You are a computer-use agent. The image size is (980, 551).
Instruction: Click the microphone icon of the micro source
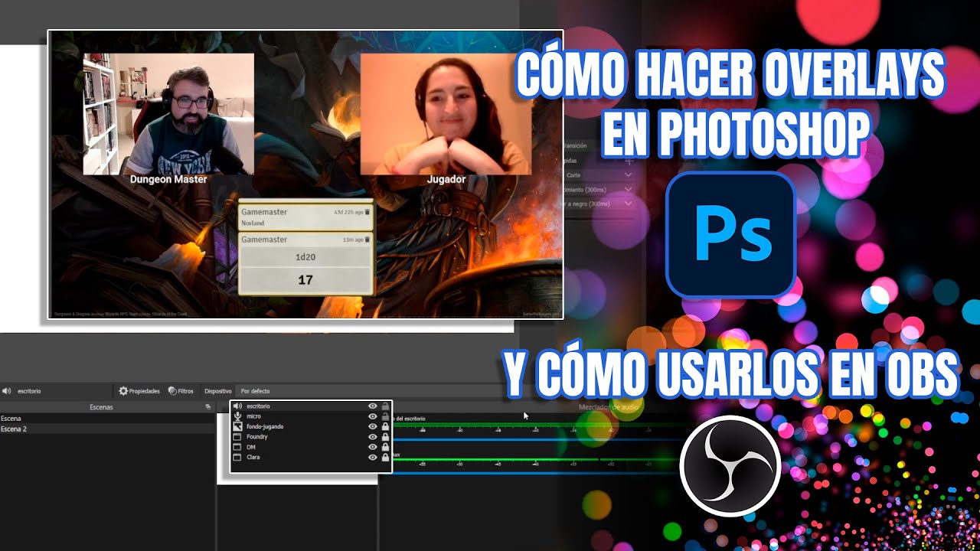(237, 416)
